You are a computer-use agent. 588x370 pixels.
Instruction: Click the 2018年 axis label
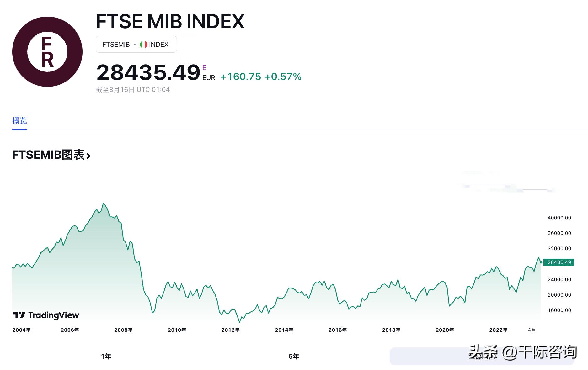[391, 330]
